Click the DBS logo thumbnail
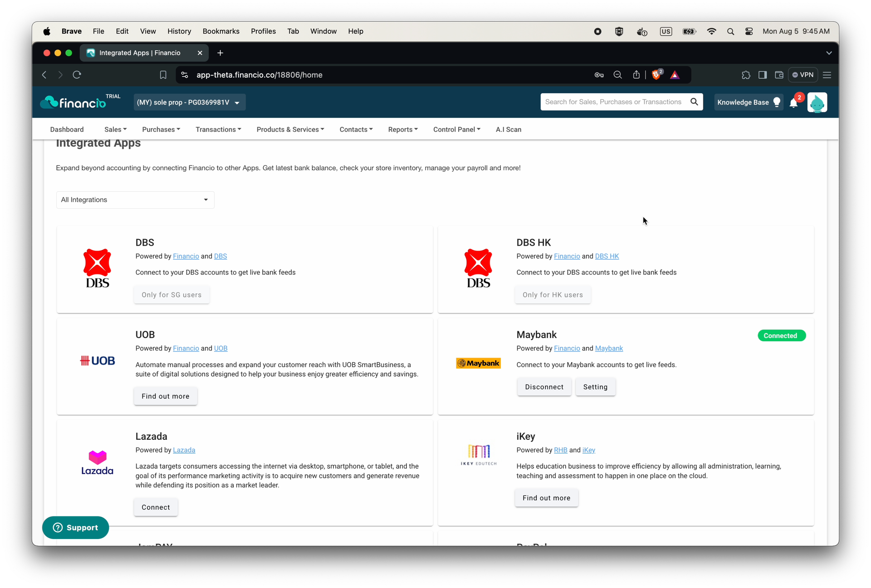 97,268
